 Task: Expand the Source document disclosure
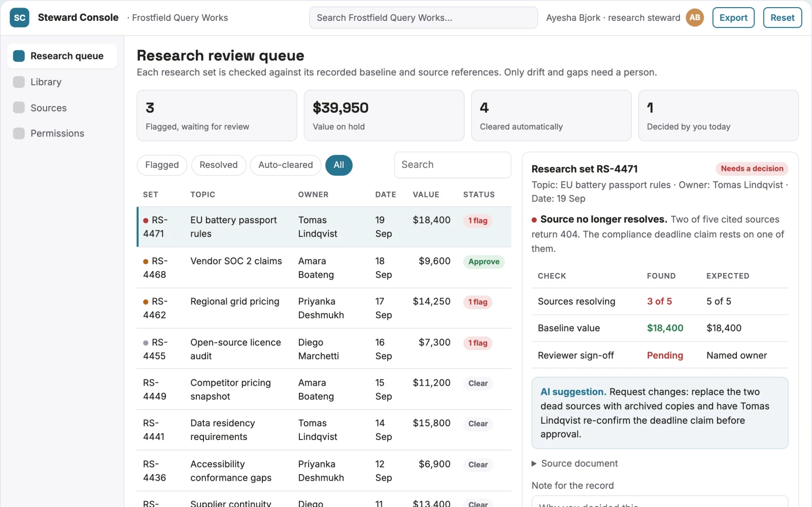point(574,463)
